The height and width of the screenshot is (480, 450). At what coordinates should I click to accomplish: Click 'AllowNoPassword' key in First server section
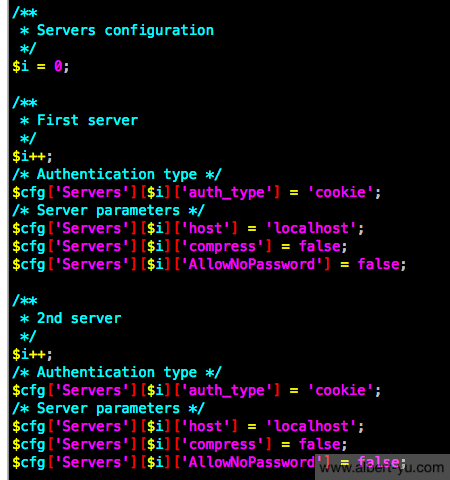[252, 264]
